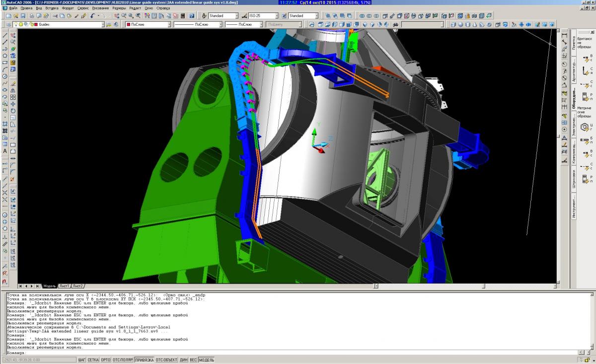This screenshot has height=364, width=596.
Task: Click in the Команда command line input
Action: [x=298, y=353]
